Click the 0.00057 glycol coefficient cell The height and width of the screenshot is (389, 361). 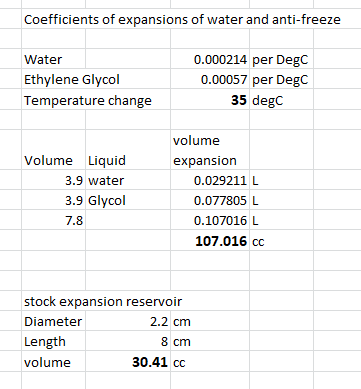point(210,79)
